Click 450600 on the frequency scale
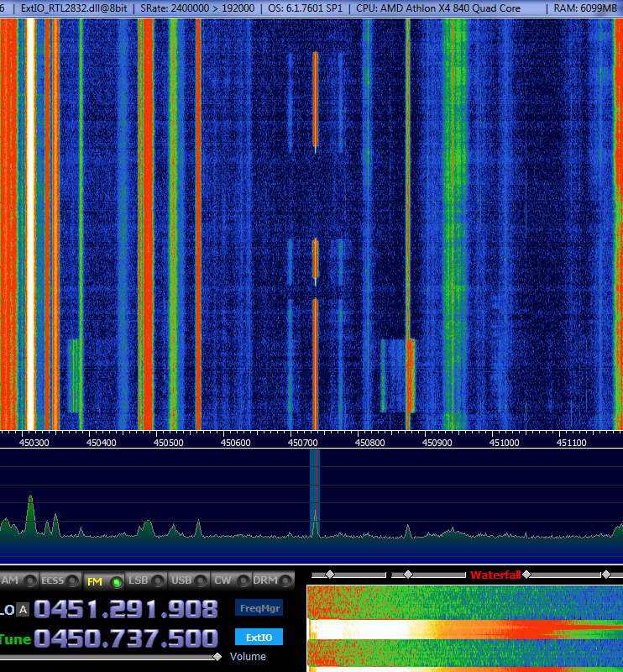The width and height of the screenshot is (623, 672). click(x=236, y=443)
